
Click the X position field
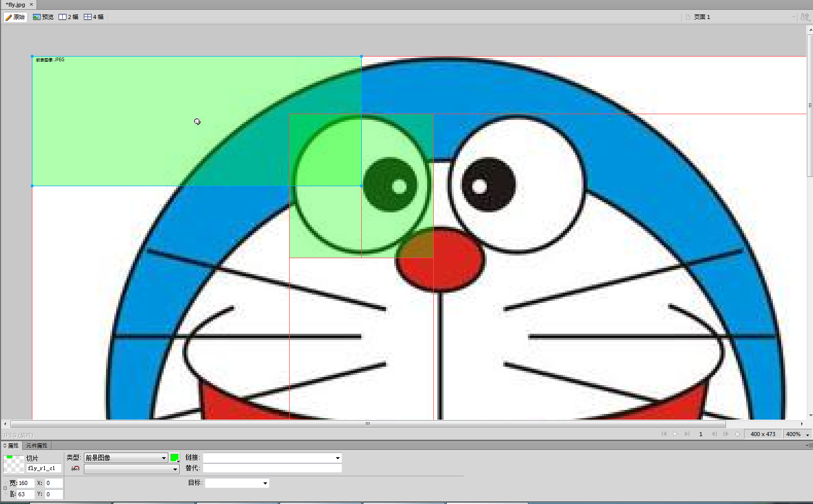54,483
